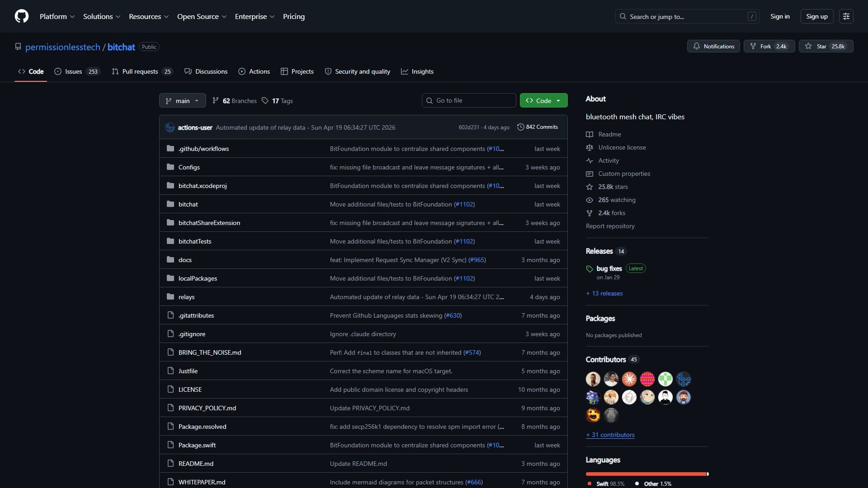Click the folder icon for docs
The height and width of the screenshot is (488, 868).
[170, 260]
